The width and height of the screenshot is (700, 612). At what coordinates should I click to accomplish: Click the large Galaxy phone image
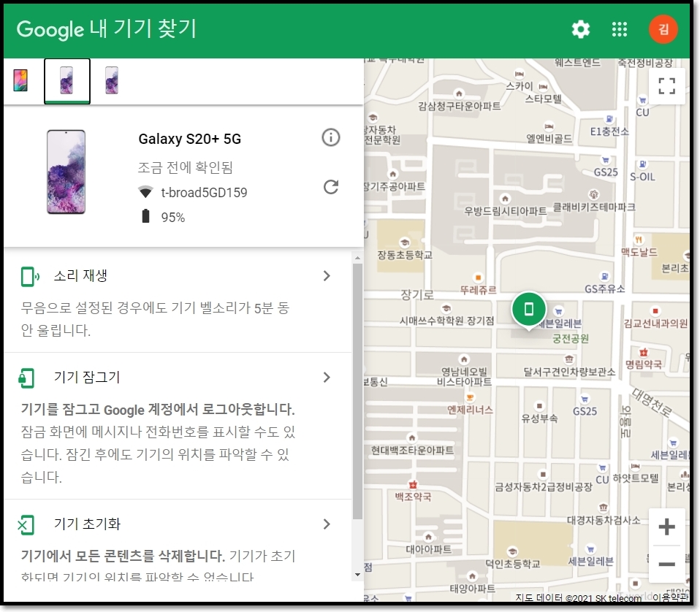(x=66, y=172)
